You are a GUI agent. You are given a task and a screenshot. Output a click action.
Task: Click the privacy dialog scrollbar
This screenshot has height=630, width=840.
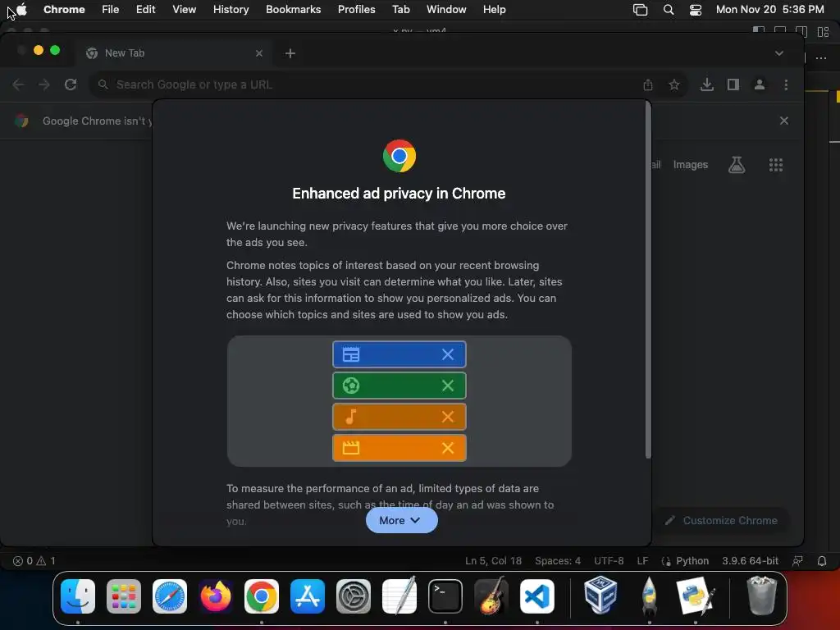(648, 280)
